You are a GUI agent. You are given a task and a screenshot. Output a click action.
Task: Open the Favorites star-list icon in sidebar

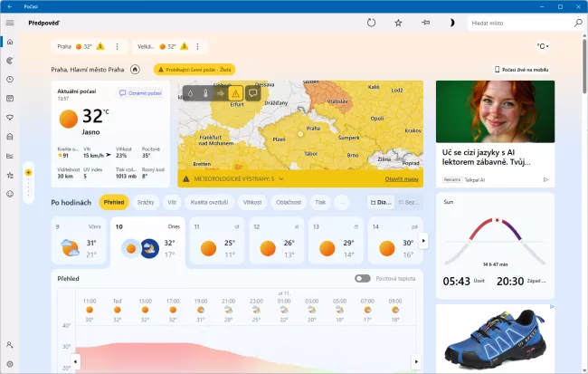[x=10, y=175]
